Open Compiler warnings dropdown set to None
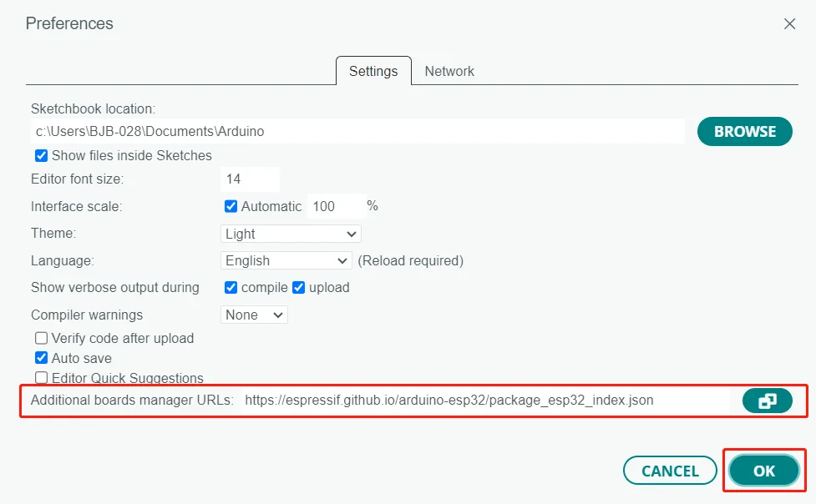The width and height of the screenshot is (816, 504). (x=255, y=315)
